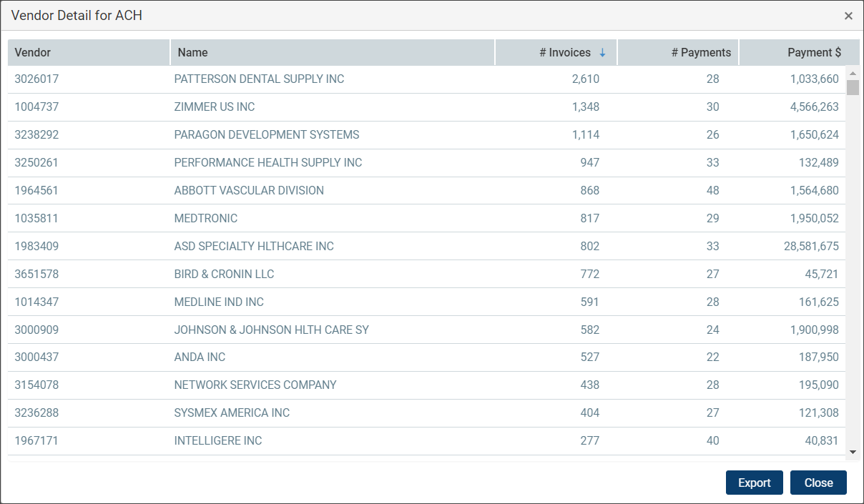Select vendor number 1983409
Screen dimensions: 864x504
pos(36,246)
